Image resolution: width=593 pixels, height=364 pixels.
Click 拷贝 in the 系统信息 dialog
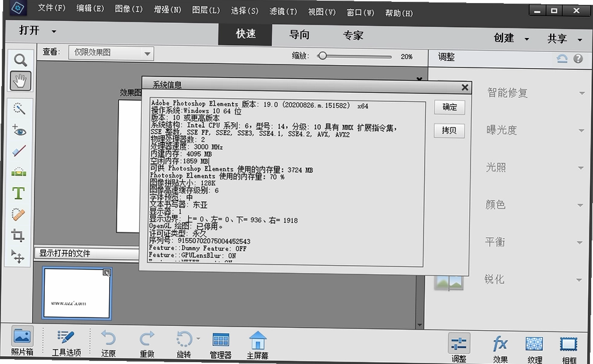[x=449, y=131]
